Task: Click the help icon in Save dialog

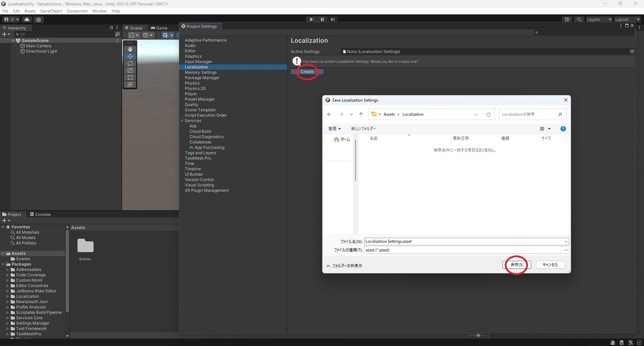Action: point(563,129)
